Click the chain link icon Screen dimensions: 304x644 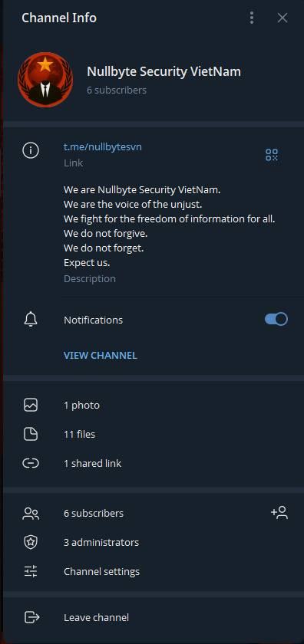[31, 463]
